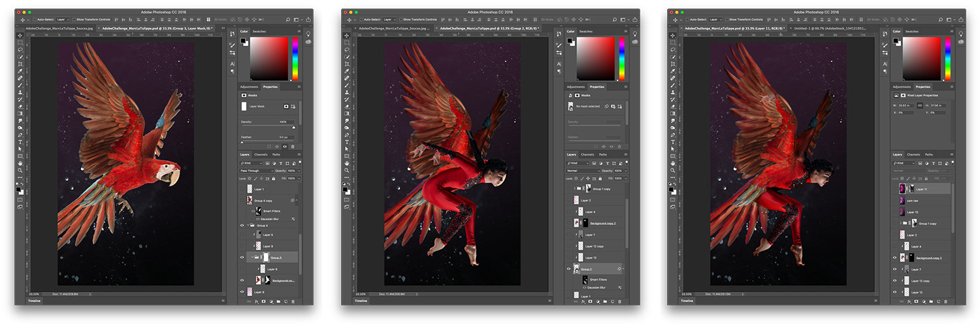980x327 pixels.
Task: Delete the mask in left window Properties panel
Action: 293,146
